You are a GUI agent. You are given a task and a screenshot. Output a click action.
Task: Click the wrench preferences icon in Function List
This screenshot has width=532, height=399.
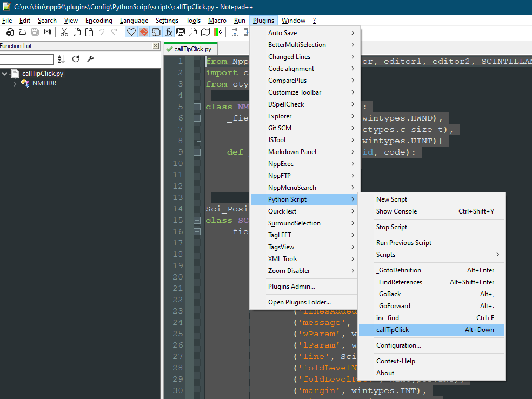pyautogui.click(x=90, y=59)
